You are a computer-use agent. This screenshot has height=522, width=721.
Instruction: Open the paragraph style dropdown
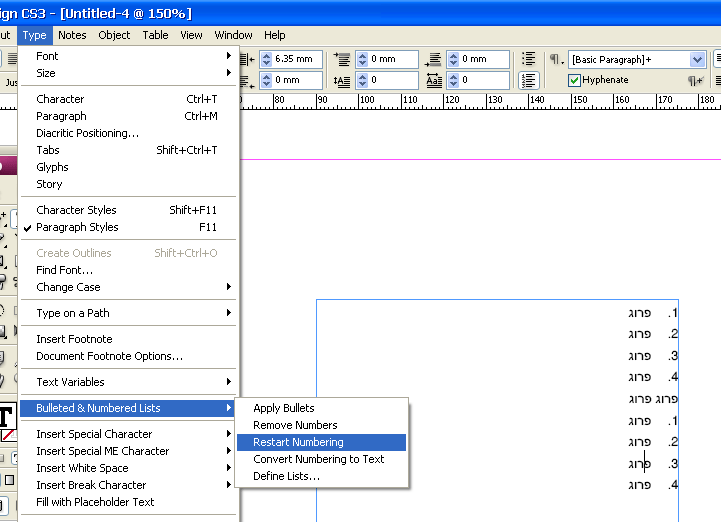697,59
